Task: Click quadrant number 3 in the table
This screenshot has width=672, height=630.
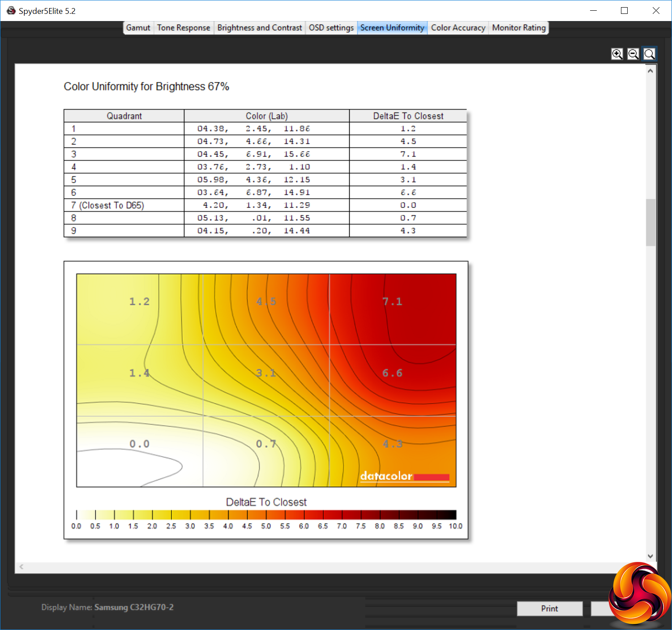Action: coord(74,154)
